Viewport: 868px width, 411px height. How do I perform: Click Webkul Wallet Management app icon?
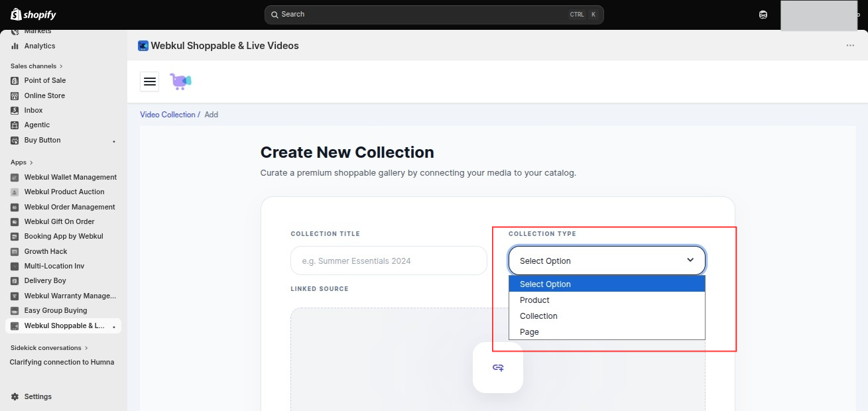(x=15, y=177)
